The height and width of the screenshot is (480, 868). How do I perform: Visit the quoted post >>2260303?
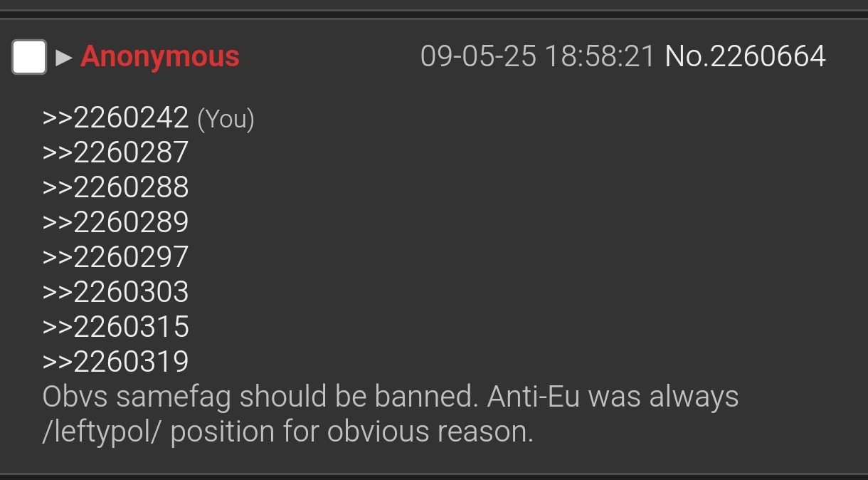pyautogui.click(x=115, y=292)
